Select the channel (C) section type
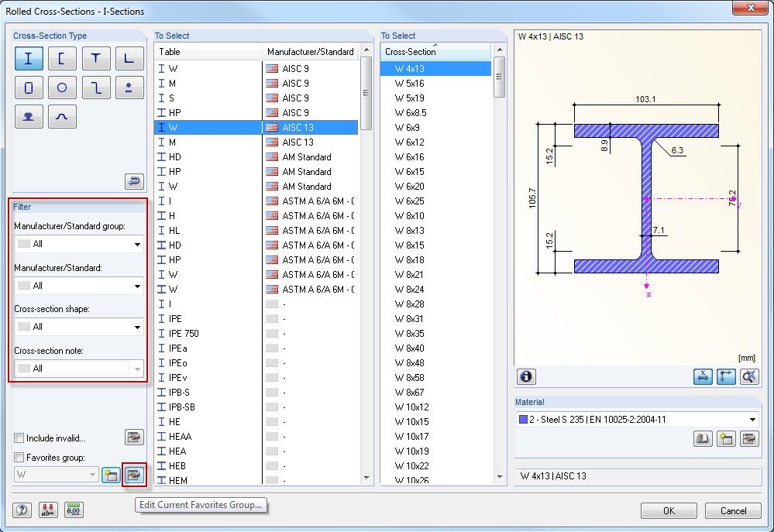This screenshot has width=774, height=532. click(62, 59)
